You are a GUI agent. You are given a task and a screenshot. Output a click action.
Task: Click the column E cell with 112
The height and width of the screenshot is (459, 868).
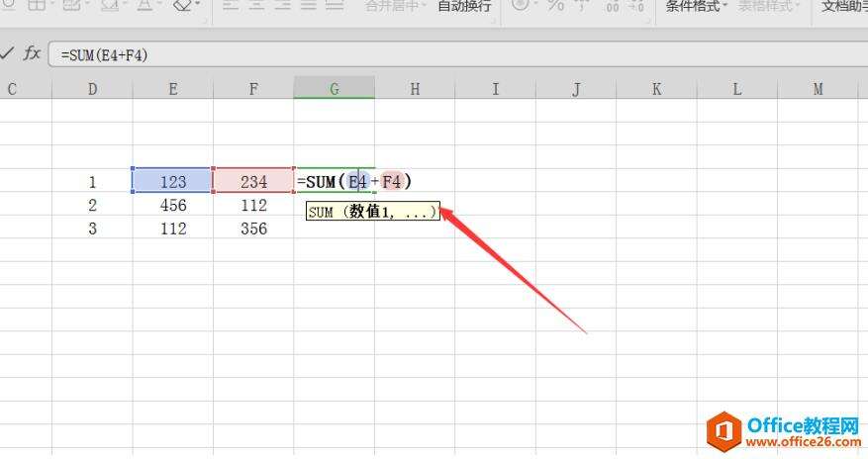click(173, 229)
